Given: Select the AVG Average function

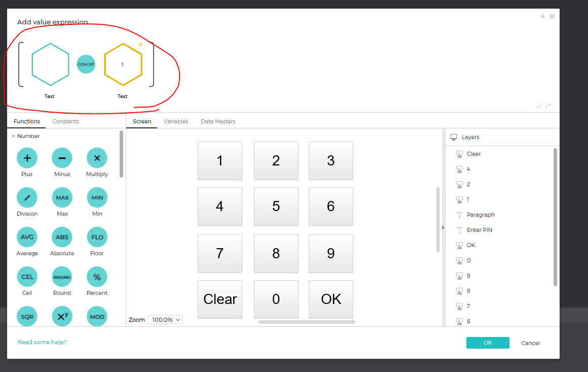Looking at the screenshot, I should point(27,237).
